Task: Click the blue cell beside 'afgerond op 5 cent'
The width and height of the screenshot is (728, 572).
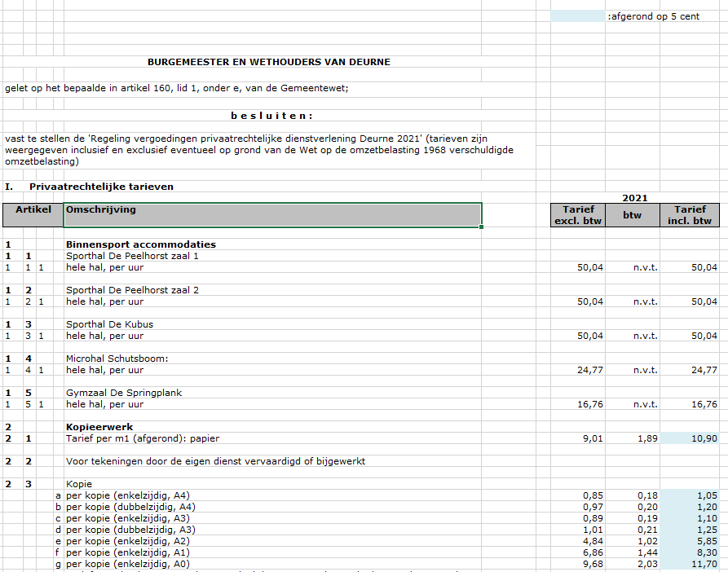Action: coord(577,16)
